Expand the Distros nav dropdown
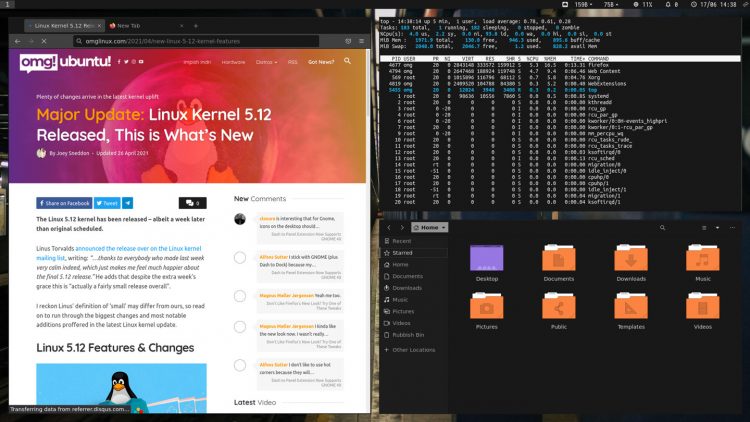 pos(266,62)
